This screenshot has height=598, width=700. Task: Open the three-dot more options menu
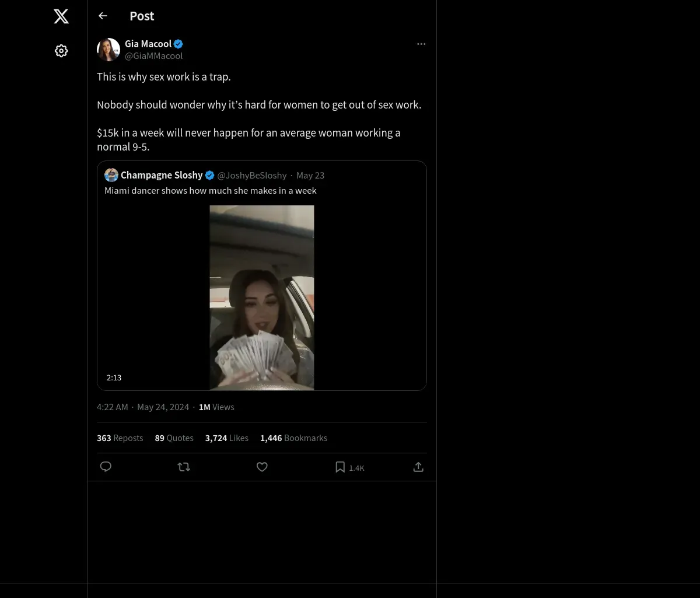[x=421, y=44]
